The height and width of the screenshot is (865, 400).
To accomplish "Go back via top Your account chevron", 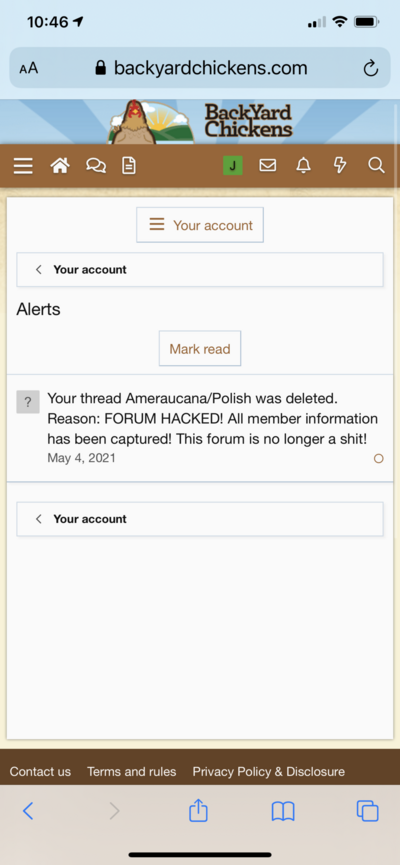I will (x=200, y=270).
